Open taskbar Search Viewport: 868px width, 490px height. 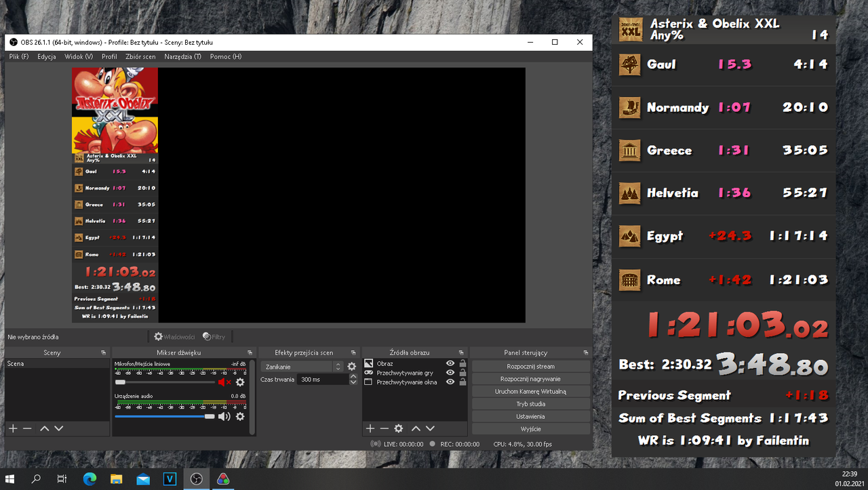(36, 479)
